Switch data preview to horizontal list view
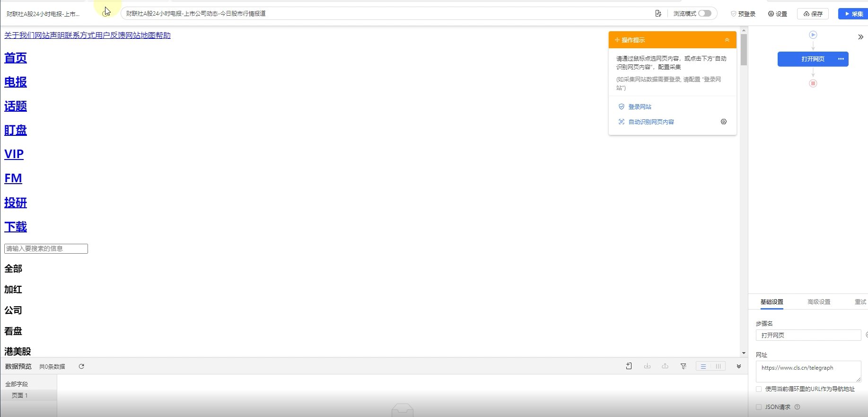The image size is (868, 417). (703, 366)
